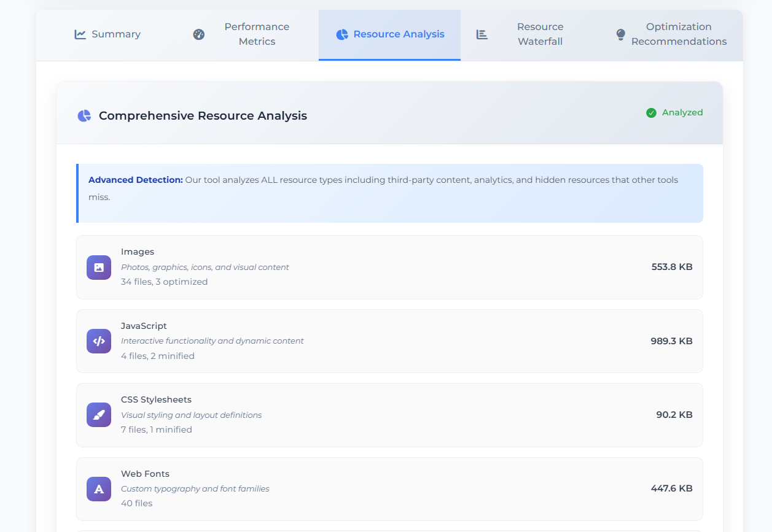Click the Images picture icon
The height and width of the screenshot is (532, 772).
coord(99,268)
